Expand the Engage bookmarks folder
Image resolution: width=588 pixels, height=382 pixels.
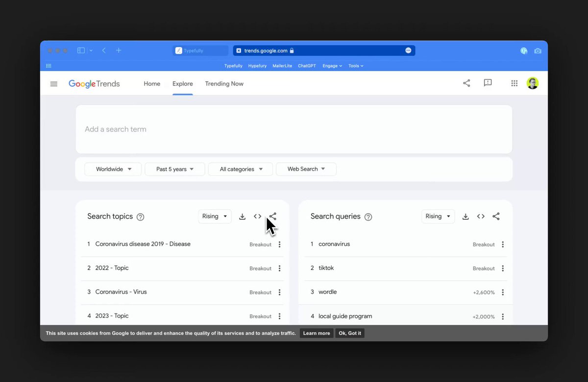click(x=332, y=66)
